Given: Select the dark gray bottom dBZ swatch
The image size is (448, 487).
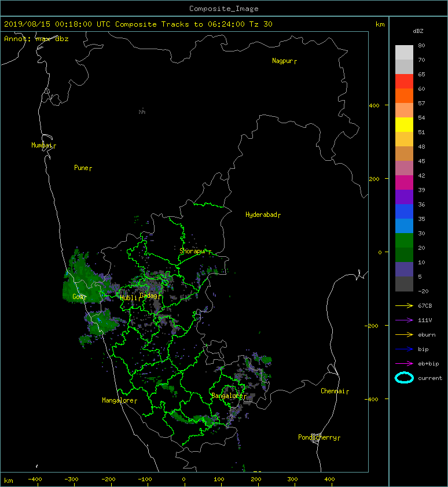Looking at the screenshot, I should pos(404,283).
